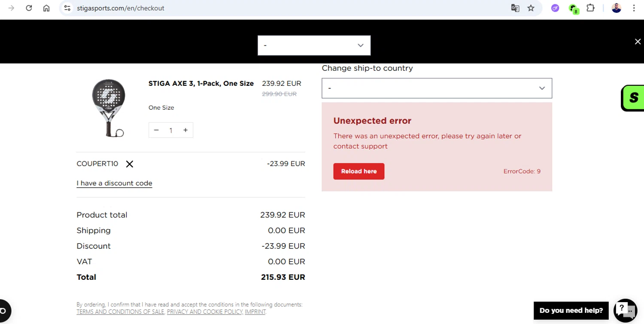Open STIGA AXE 3, 1-Pack product title
Image resolution: width=644 pixels, height=324 pixels.
point(201,84)
